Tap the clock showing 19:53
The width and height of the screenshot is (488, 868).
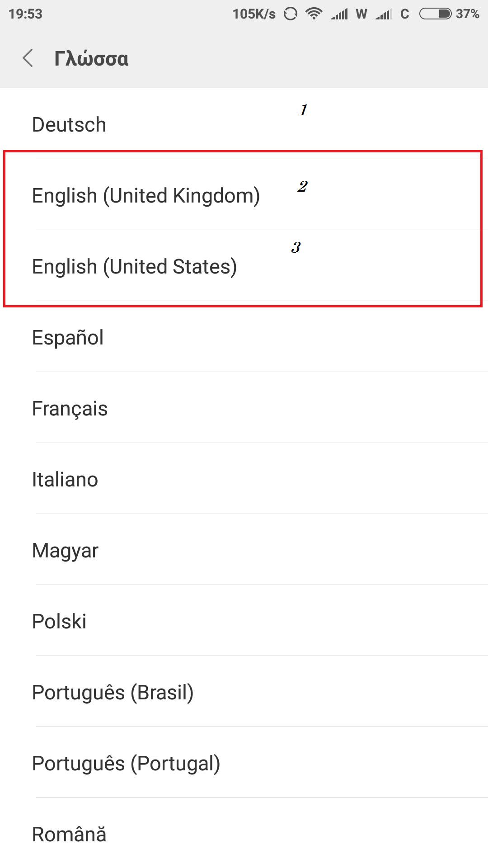(x=25, y=14)
